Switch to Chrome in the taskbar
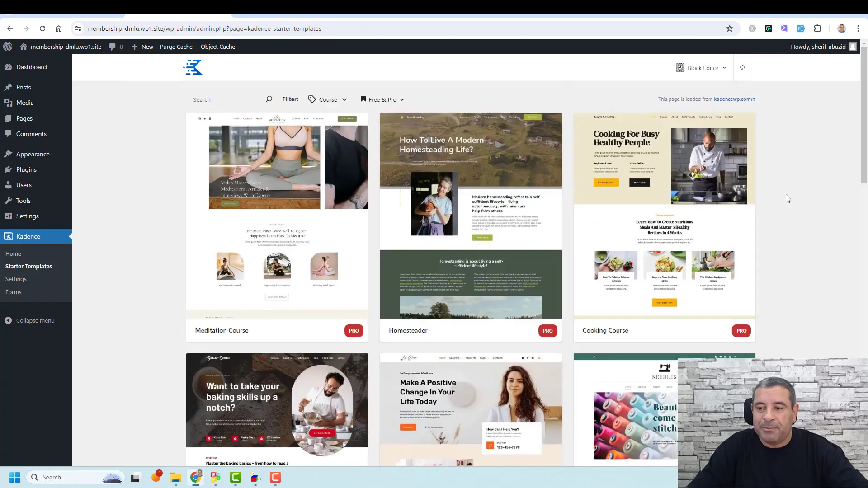Image resolution: width=868 pixels, height=488 pixels. tap(196, 477)
